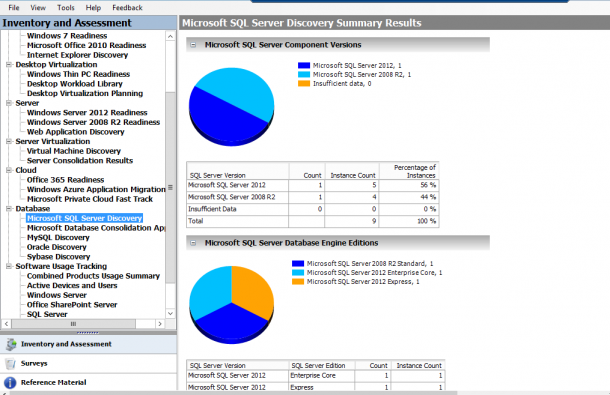Select Office 365 Readiness
Screen dimensions: 610x395
[65, 180]
